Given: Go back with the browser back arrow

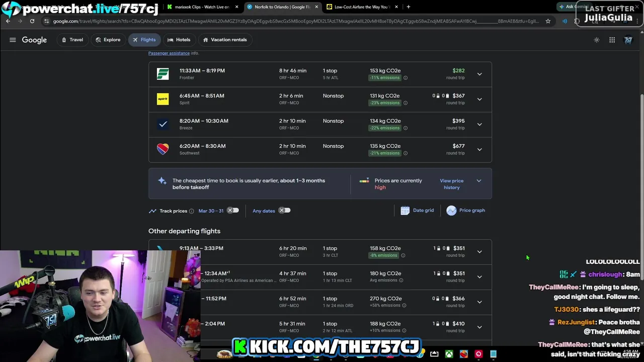Looking at the screenshot, I should click(x=8, y=21).
